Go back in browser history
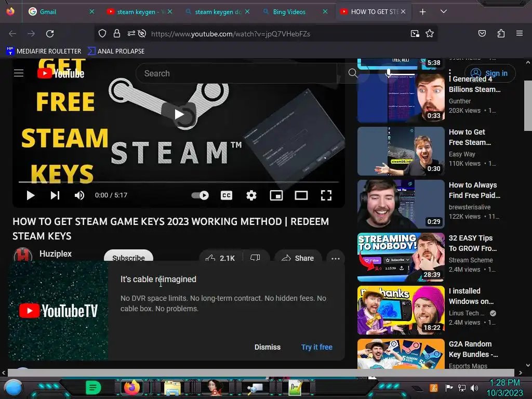The width and height of the screenshot is (532, 399). point(12,34)
